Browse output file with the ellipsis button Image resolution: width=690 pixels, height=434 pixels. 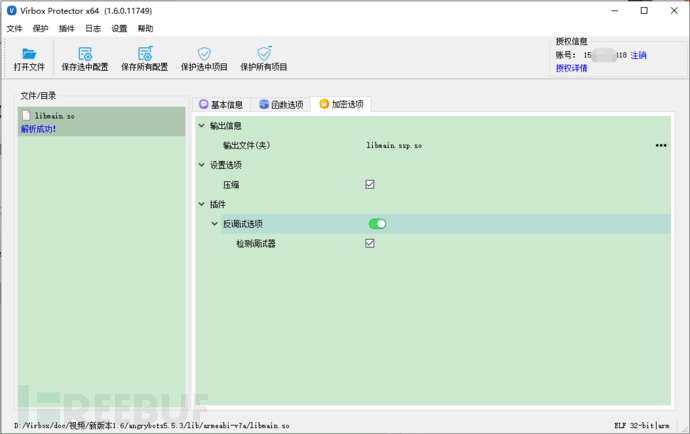point(661,145)
